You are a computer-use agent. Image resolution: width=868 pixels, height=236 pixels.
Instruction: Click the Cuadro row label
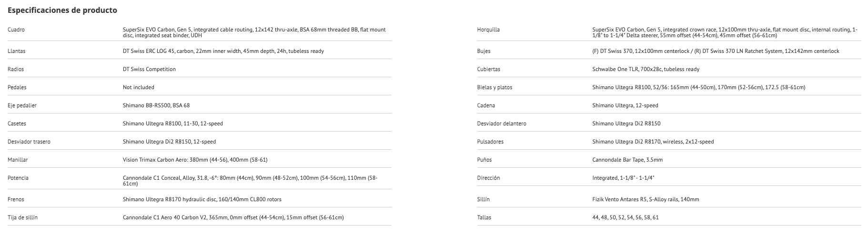click(x=16, y=30)
